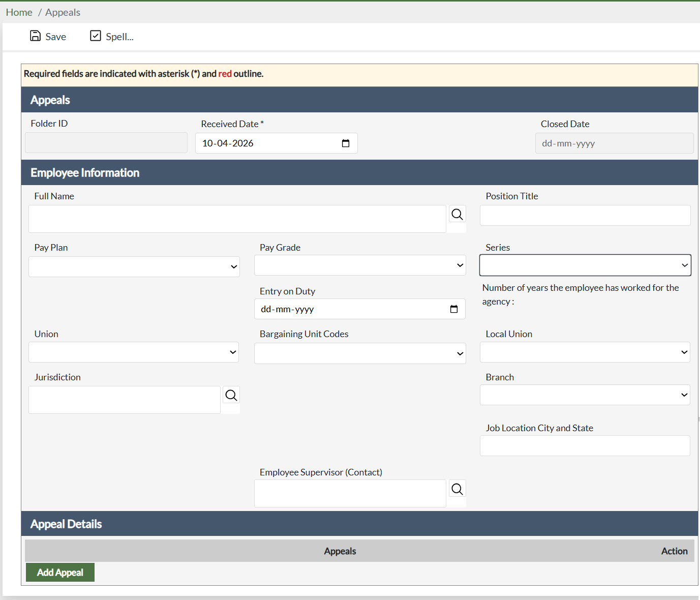Click the Appeals column header
The image size is (700, 600).
(x=340, y=551)
